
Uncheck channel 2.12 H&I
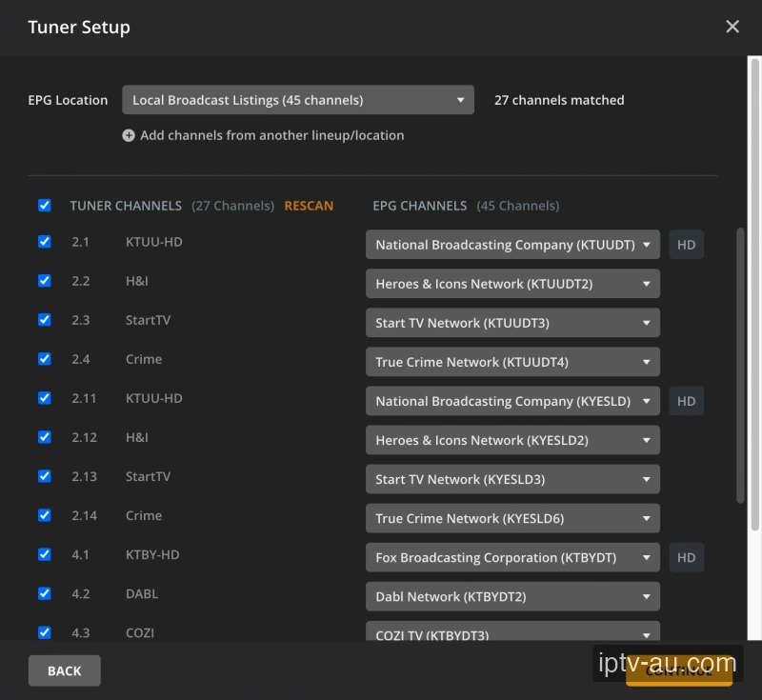pyautogui.click(x=44, y=437)
